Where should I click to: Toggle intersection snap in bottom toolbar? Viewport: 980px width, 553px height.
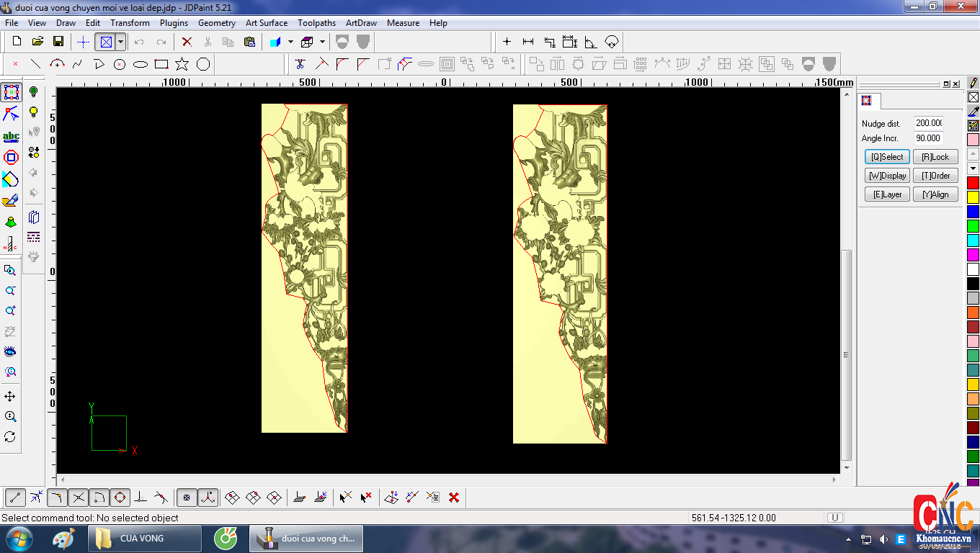click(79, 497)
